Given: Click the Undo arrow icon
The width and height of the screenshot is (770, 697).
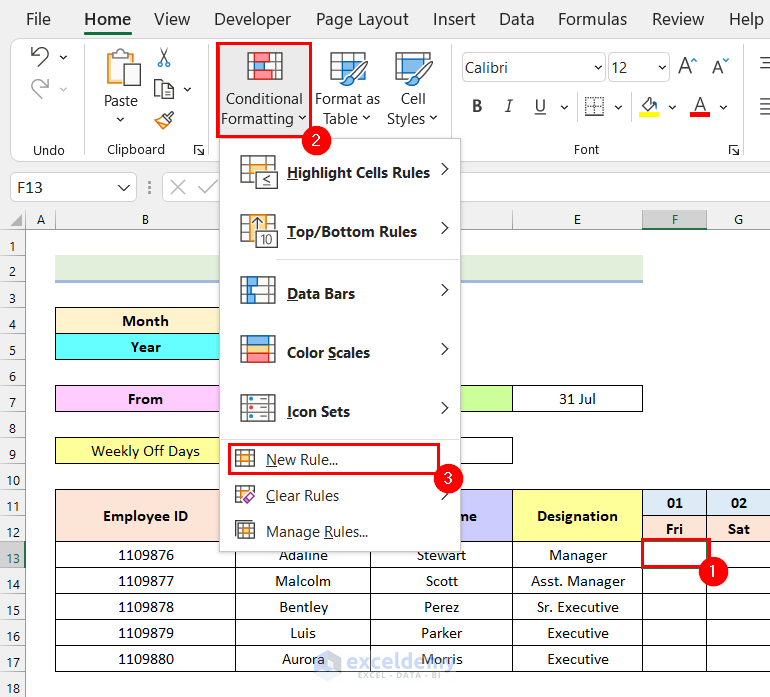Looking at the screenshot, I should [x=40, y=56].
